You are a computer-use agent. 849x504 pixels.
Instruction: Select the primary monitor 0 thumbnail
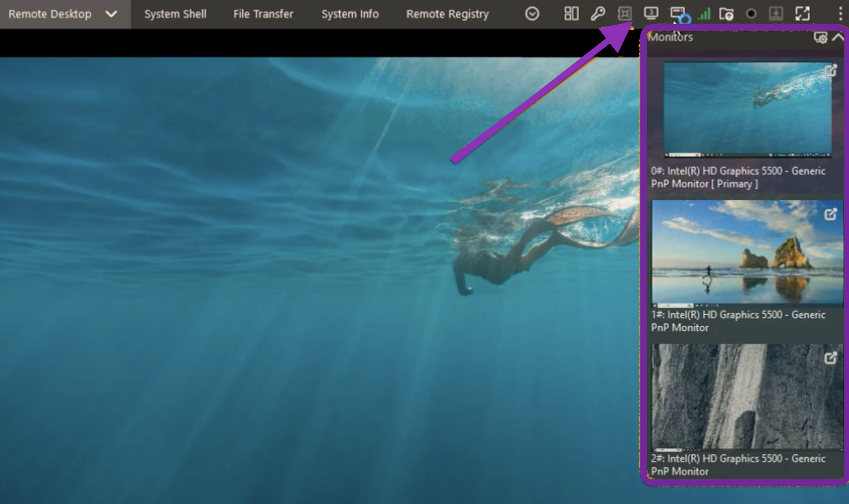tap(747, 110)
